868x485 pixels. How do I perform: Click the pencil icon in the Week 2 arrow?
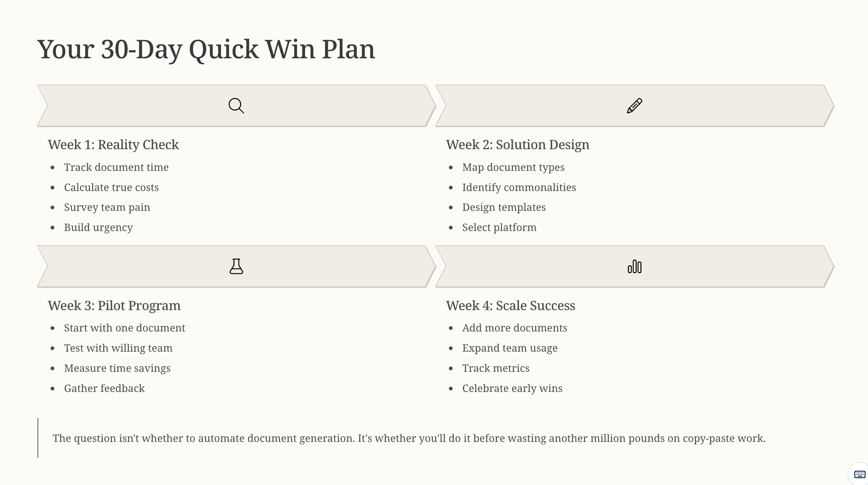point(634,106)
